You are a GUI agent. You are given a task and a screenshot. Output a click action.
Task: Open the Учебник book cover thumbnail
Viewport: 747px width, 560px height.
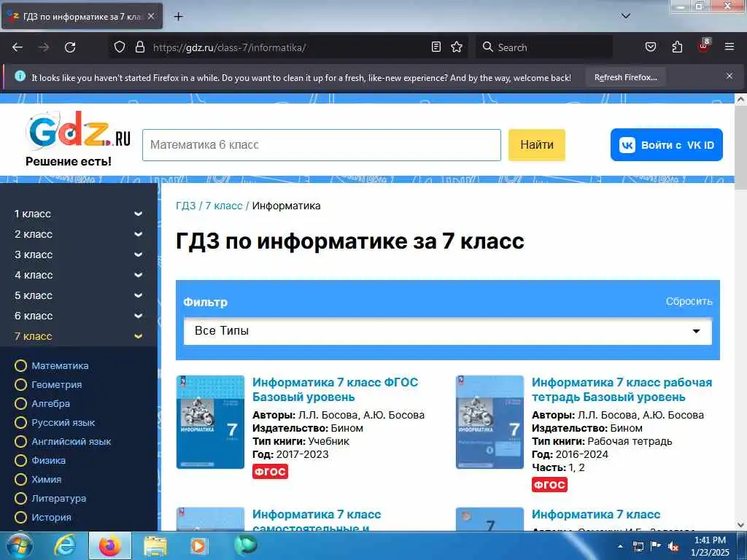tap(210, 422)
